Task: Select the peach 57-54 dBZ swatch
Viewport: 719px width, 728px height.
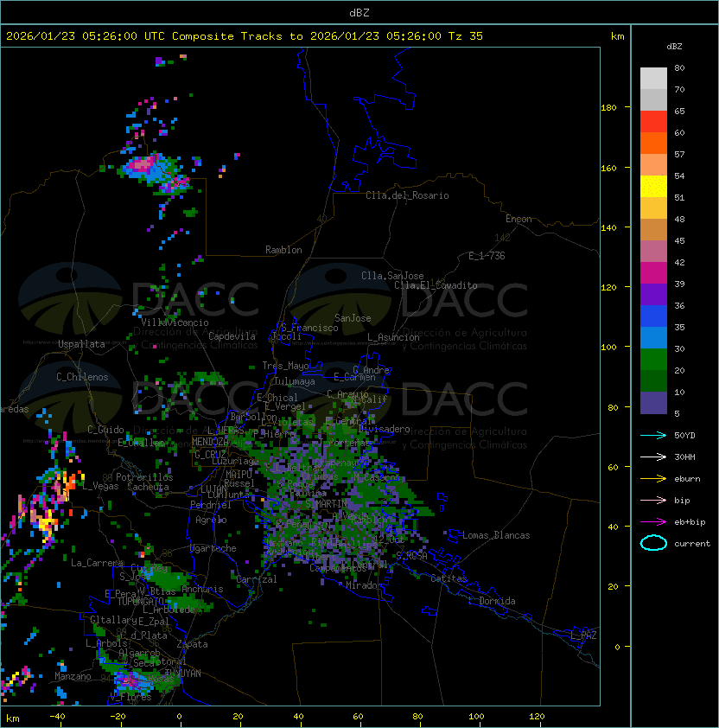Action: click(x=653, y=165)
